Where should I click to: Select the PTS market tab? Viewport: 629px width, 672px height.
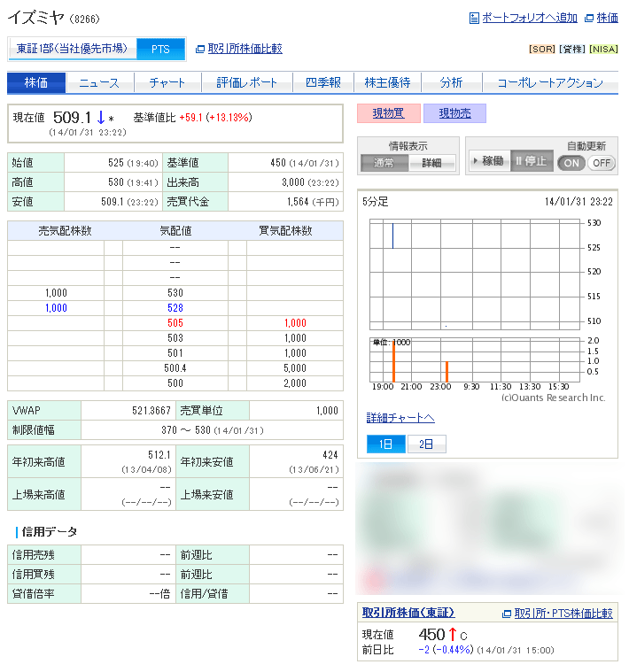point(160,50)
